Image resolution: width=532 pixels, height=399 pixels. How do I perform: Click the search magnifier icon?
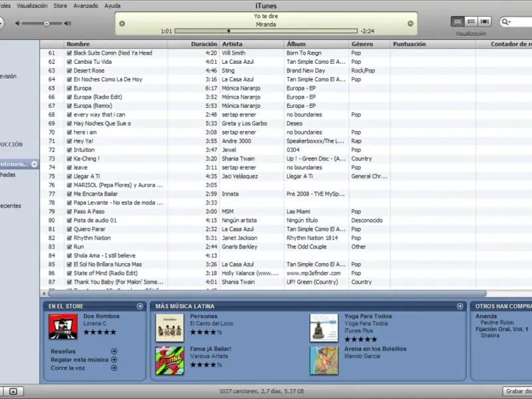point(506,22)
